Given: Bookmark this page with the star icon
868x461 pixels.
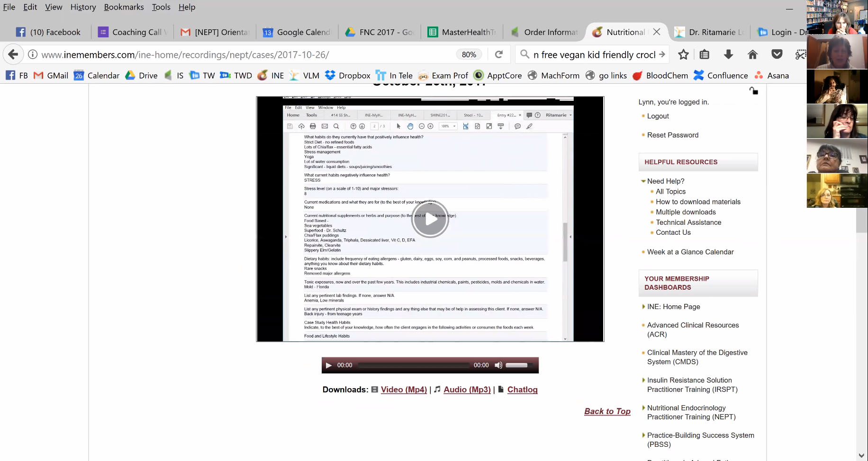Looking at the screenshot, I should tap(683, 54).
